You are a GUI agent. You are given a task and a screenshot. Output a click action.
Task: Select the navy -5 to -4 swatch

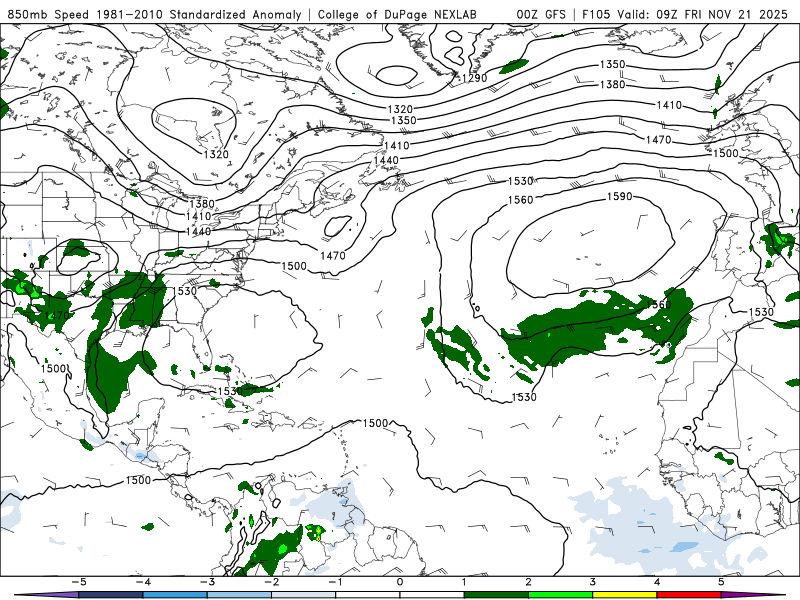point(111,595)
